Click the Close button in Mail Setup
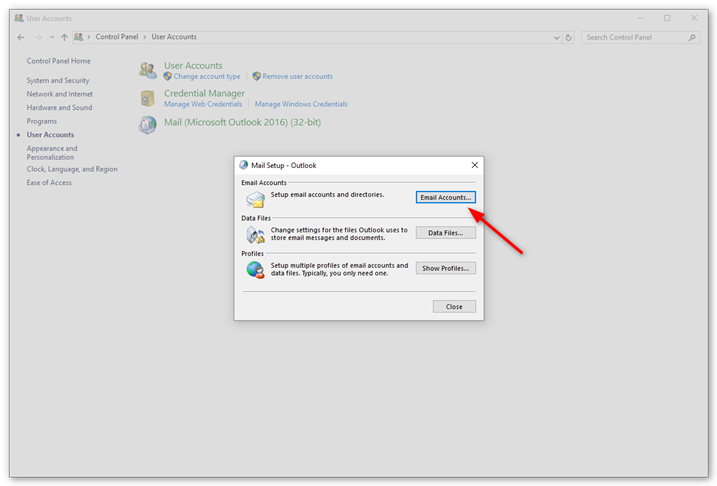The height and width of the screenshot is (486, 717). click(454, 306)
